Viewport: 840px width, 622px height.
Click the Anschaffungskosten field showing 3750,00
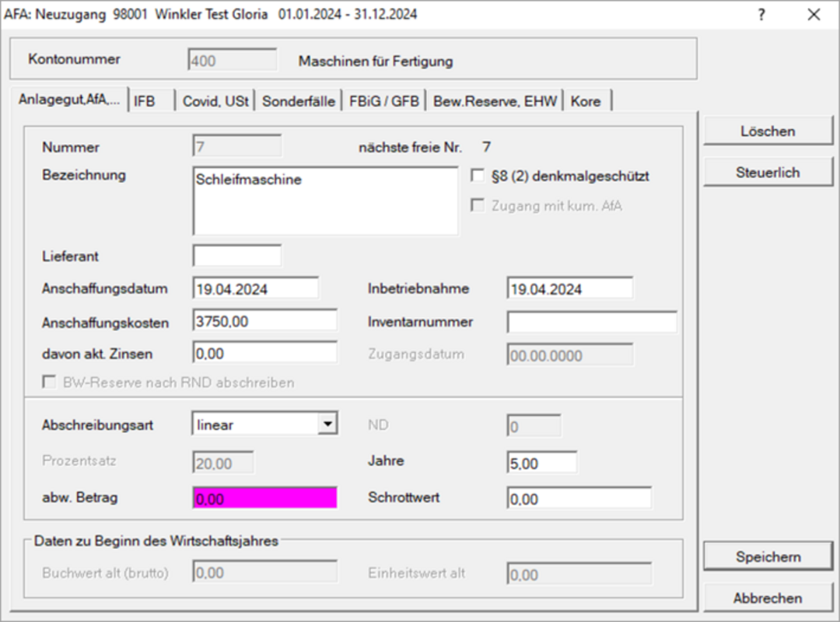tap(264, 320)
